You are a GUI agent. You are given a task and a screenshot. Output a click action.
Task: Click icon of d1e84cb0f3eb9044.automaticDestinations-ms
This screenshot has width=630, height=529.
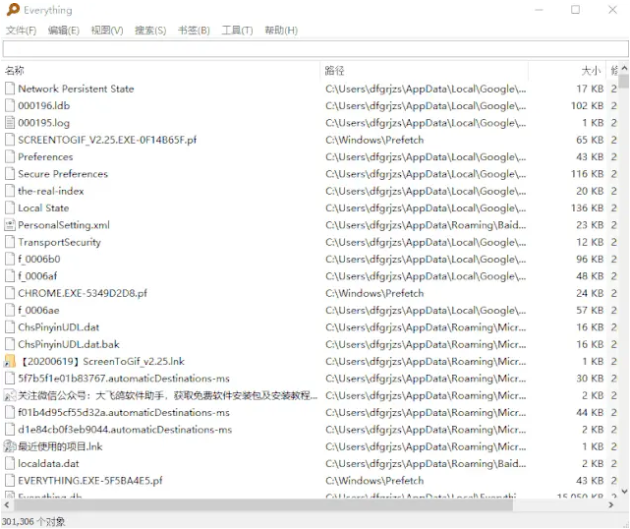(10, 429)
